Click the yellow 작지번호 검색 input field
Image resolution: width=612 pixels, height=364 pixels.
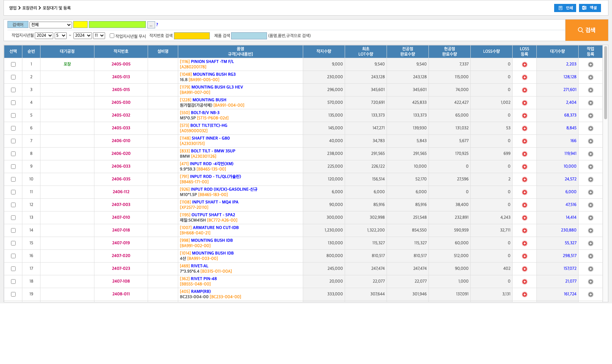pos(192,36)
